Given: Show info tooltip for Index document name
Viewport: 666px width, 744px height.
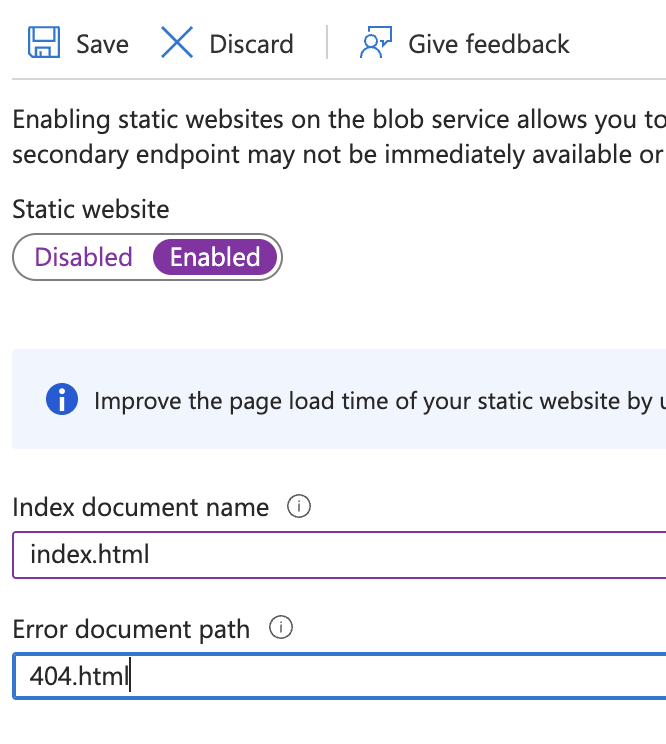Looking at the screenshot, I should (x=299, y=506).
